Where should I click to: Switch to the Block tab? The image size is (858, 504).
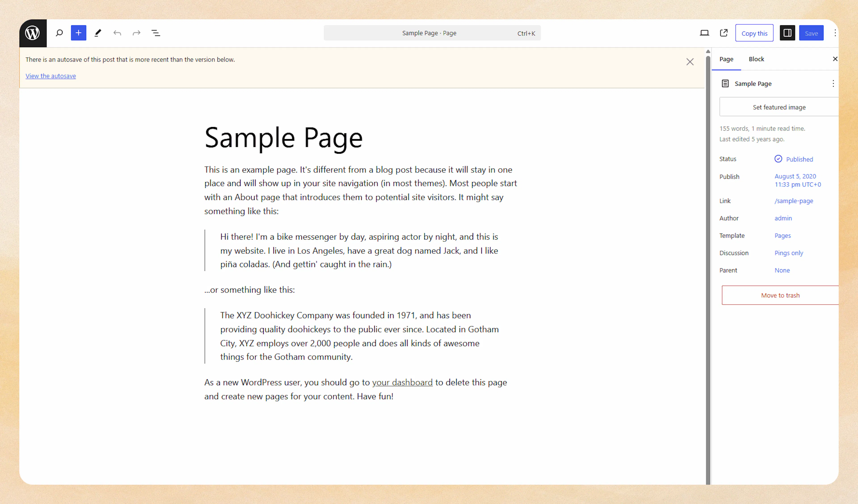(x=756, y=59)
